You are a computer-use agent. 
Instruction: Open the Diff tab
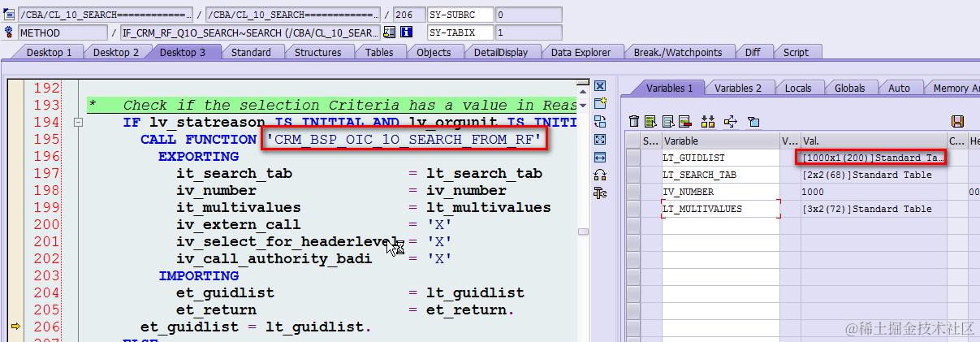pyautogui.click(x=753, y=52)
